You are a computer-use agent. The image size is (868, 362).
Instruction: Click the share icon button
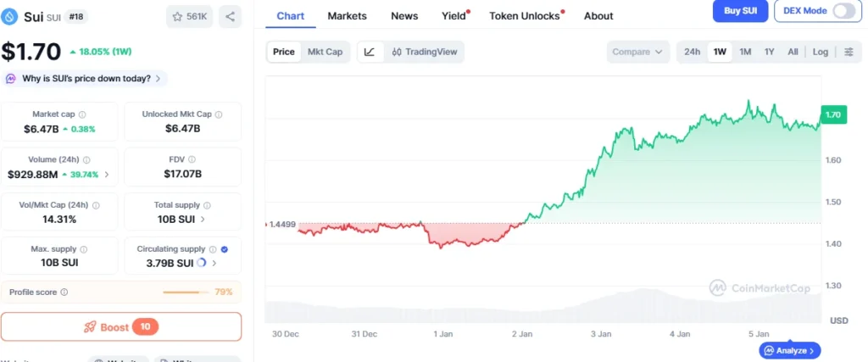pos(231,15)
